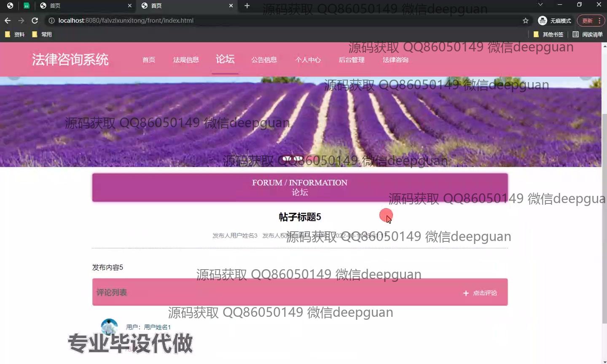Click the carousel indicator dots on banner
This screenshot has width=607, height=364.
tap(293, 159)
